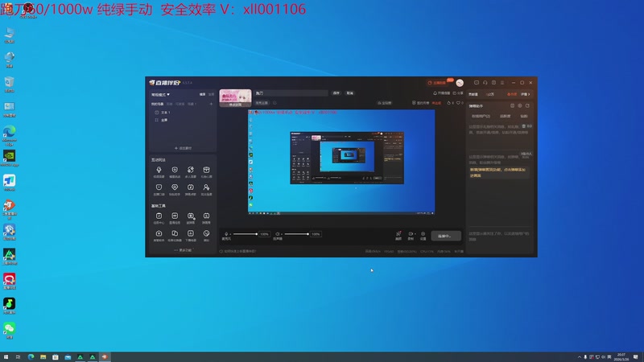Click the message icon in title bar
Viewport: 644px width, 362px height.
click(477, 83)
